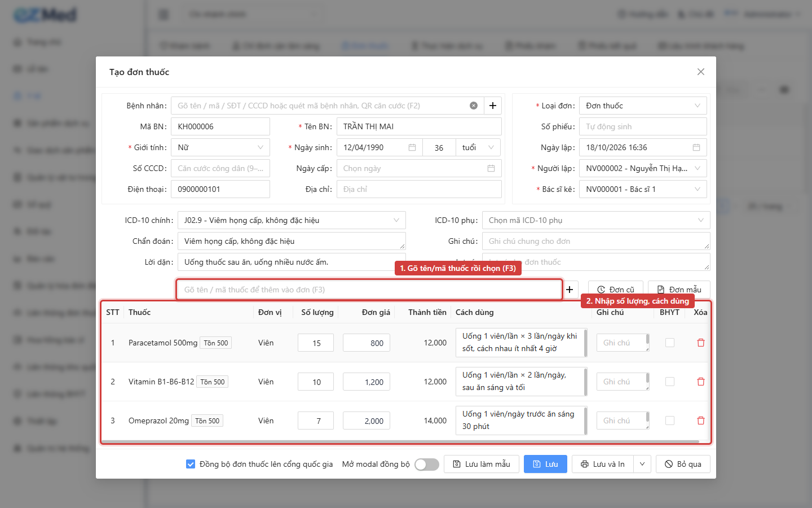The width and height of the screenshot is (812, 508).
Task: Click the Omeprazol unit price 2,000
Action: (x=367, y=421)
